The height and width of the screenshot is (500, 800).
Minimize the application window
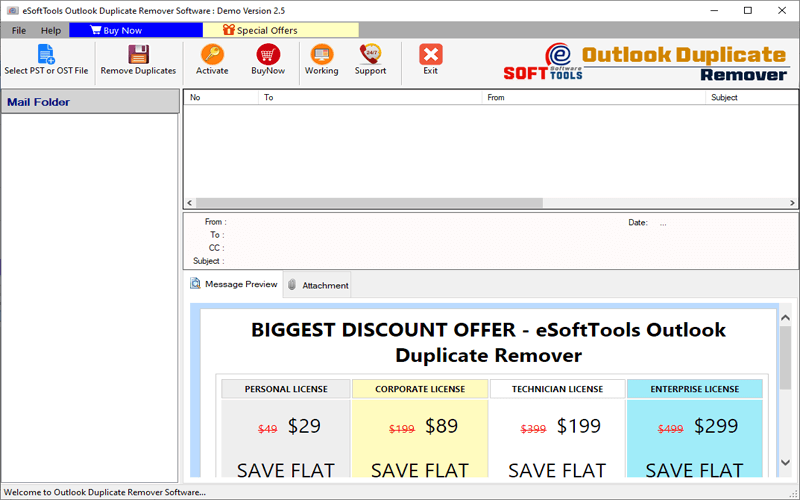[714, 11]
